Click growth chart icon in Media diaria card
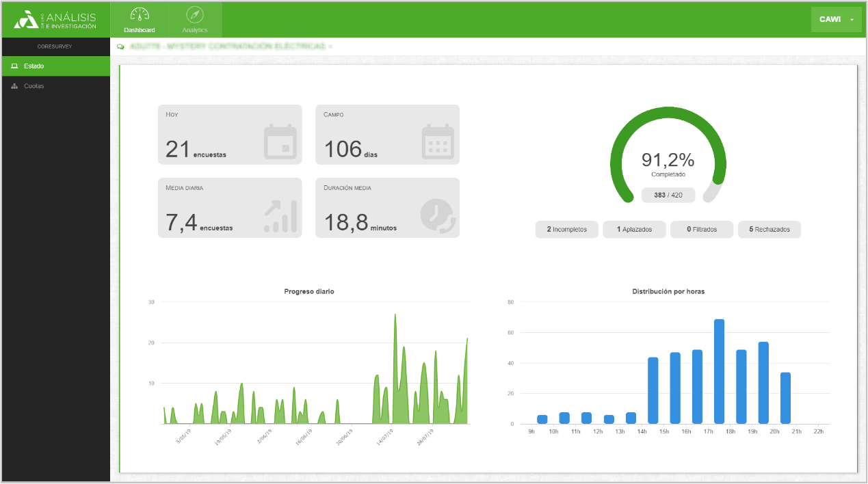The image size is (868, 484). pyautogui.click(x=280, y=216)
